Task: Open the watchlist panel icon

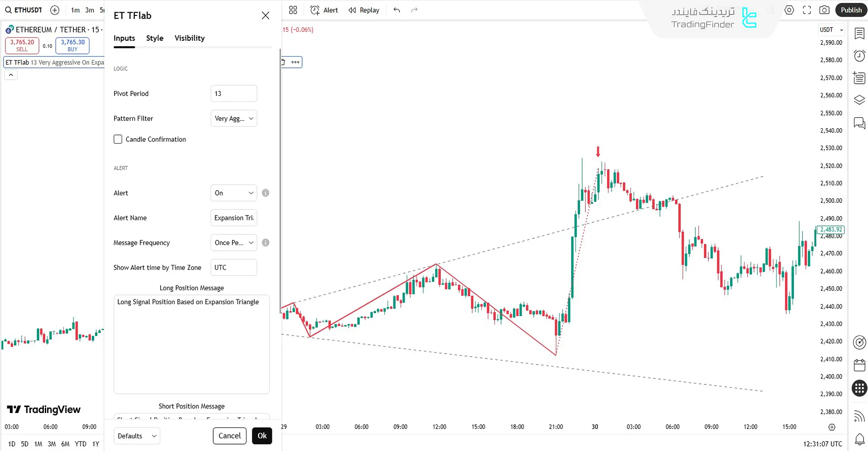Action: click(x=859, y=34)
